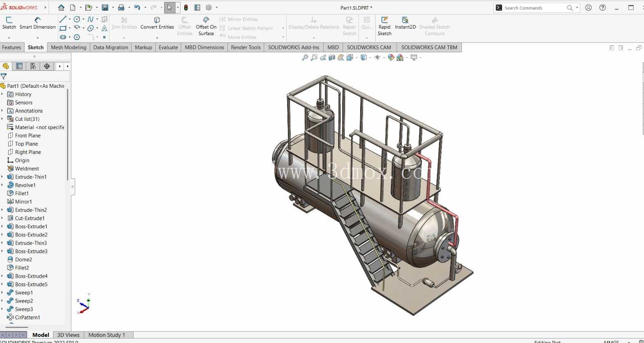This screenshot has height=343, width=644.
Task: Toggle the Sketch button
Action: [x=9, y=23]
